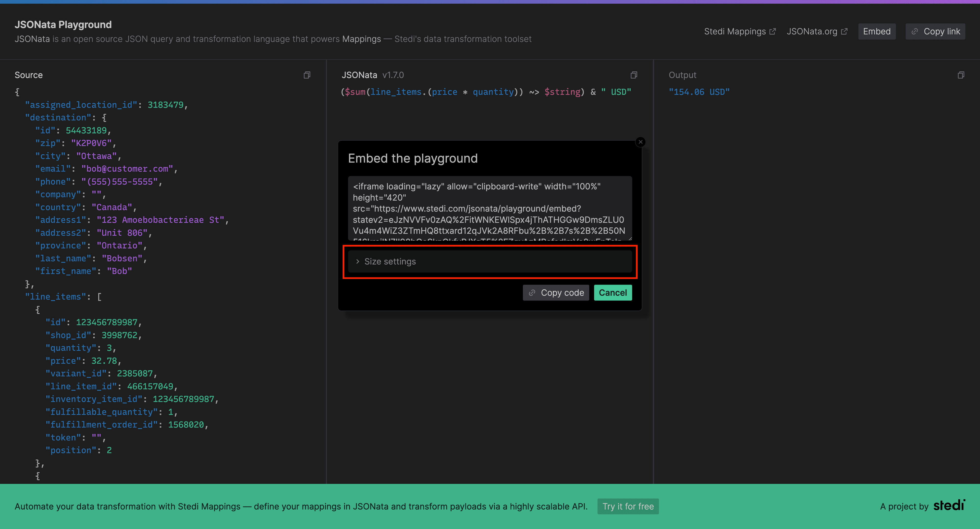Close the Embed the playground dialog
Viewport: 980px width, 529px height.
click(x=641, y=141)
